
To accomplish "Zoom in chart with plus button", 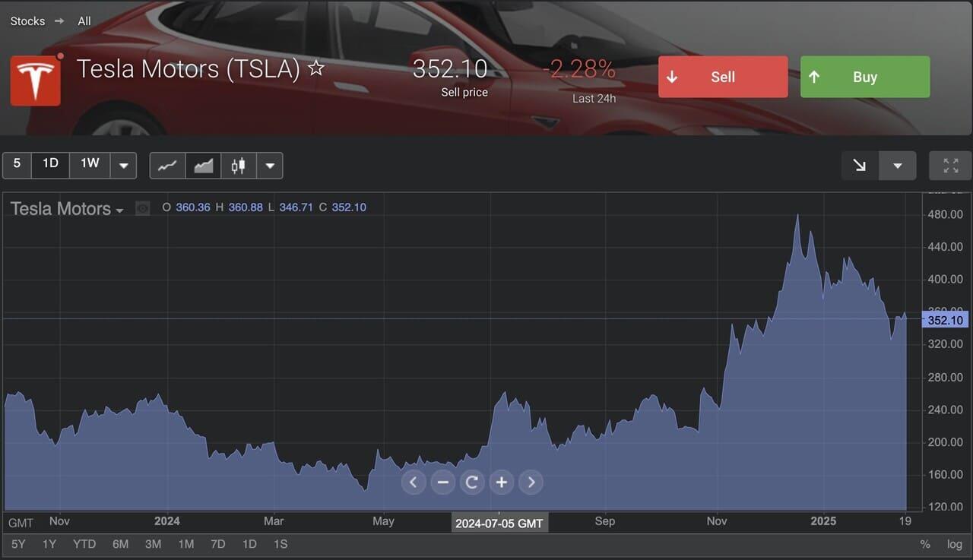I will (x=502, y=482).
